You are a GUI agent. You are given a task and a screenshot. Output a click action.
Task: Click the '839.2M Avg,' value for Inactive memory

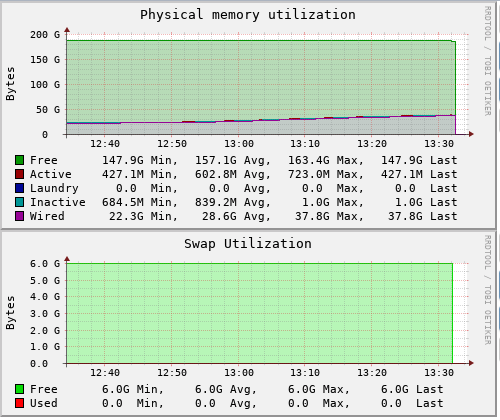pyautogui.click(x=233, y=202)
